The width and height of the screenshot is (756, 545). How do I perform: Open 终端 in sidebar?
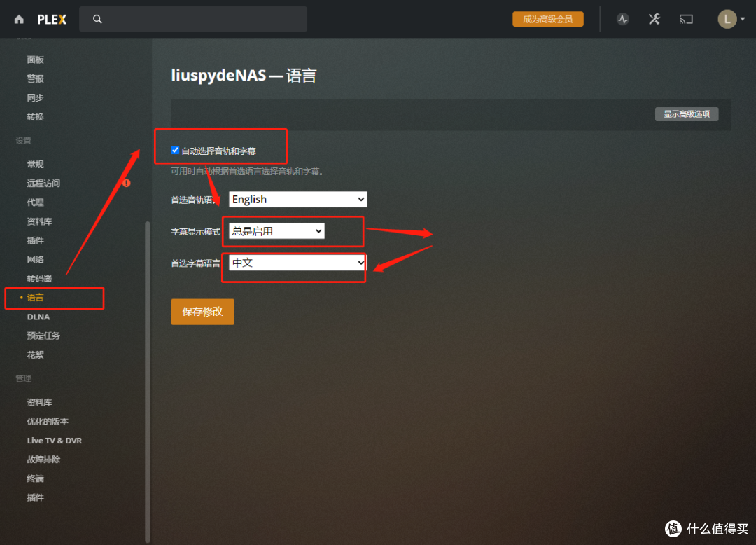click(36, 478)
